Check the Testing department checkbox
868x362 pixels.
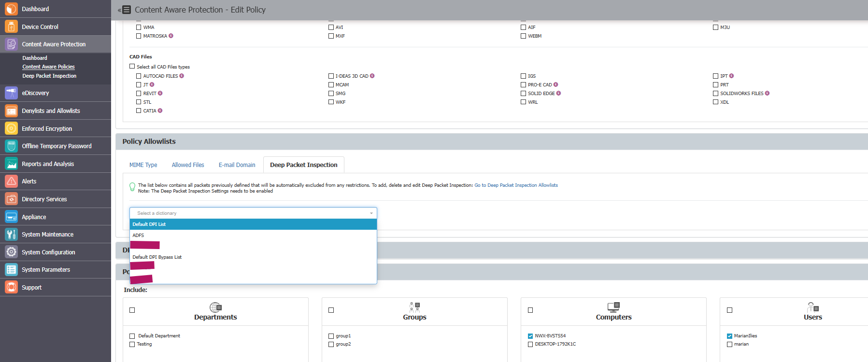coord(132,344)
